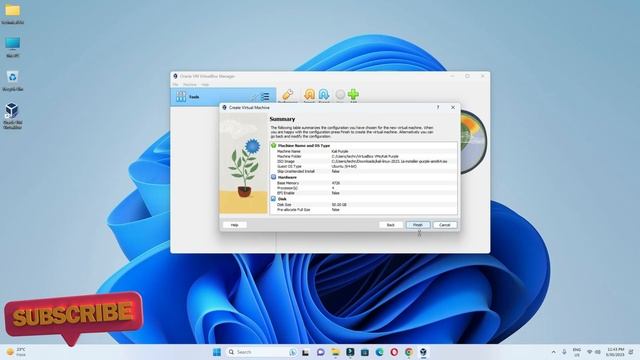Select the Machine Folder row in summary

[363, 156]
